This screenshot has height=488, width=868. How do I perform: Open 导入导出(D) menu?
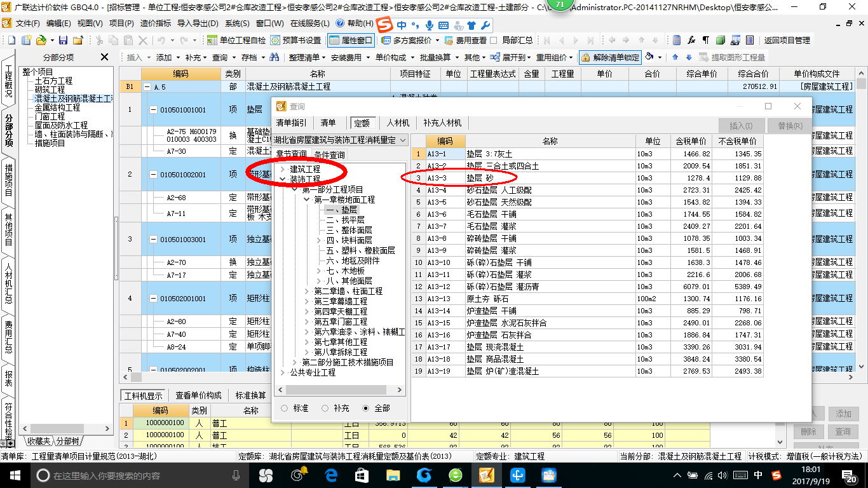pyautogui.click(x=197, y=23)
